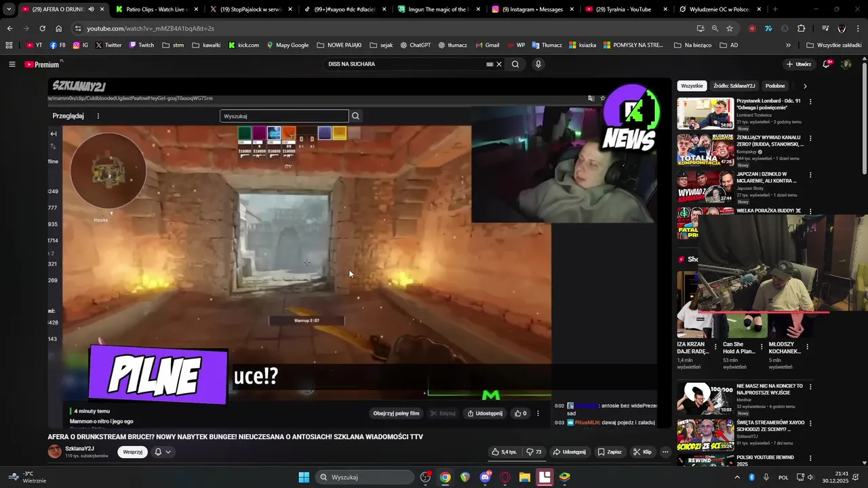This screenshot has width=868, height=488.
Task: Open tab search dropdown arrow
Action: [x=8, y=9]
